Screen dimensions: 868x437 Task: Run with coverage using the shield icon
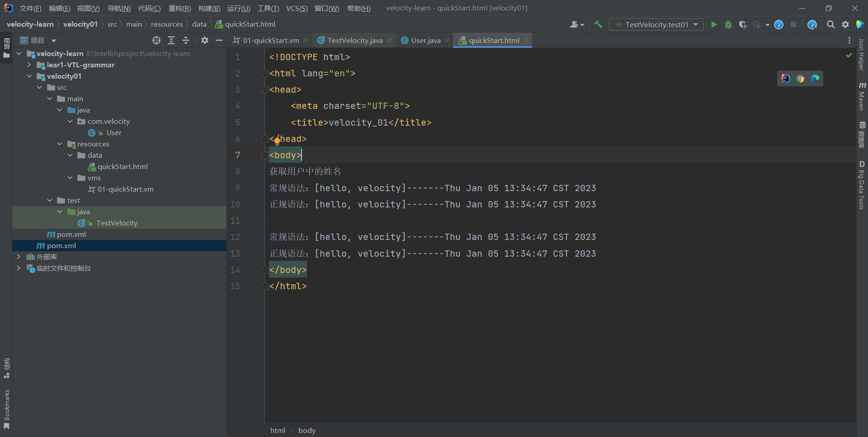(x=743, y=24)
